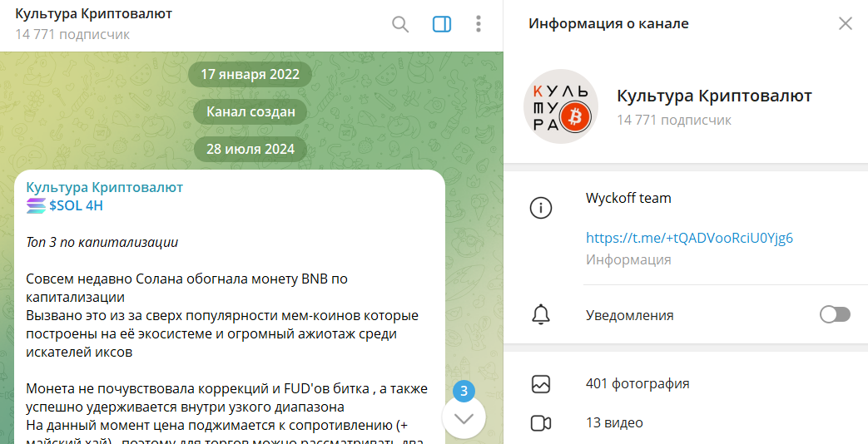Jump to latest messages with down arrow

click(464, 418)
